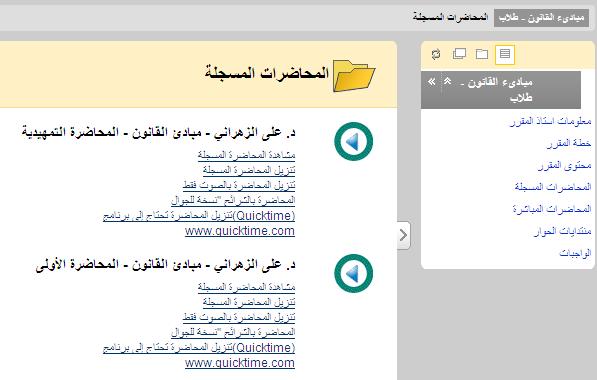Image resolution: width=597 pixels, height=380 pixels.
Task: Switch to the folder view icon
Action: coord(482,54)
